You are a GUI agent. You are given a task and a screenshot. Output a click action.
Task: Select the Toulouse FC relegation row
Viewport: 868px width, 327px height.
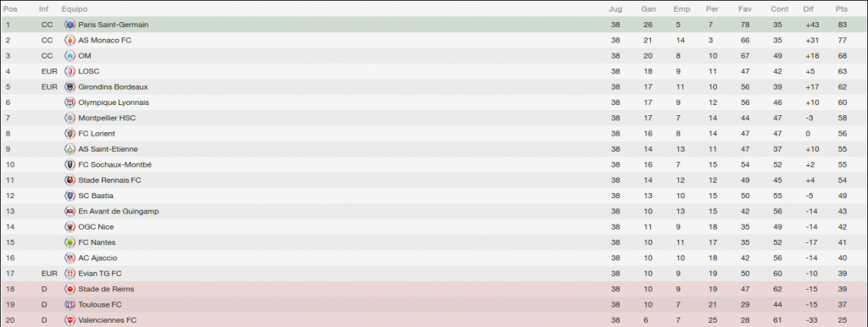[x=434, y=304]
